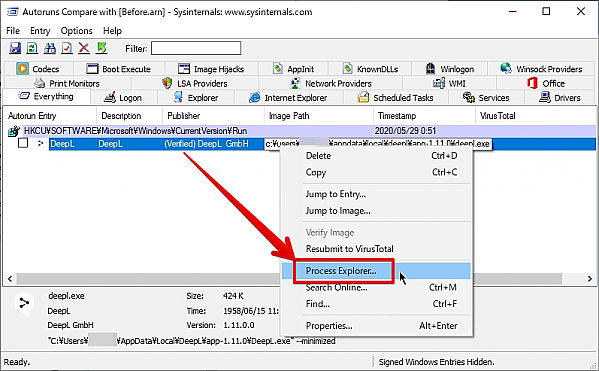Open the Entry menu
The width and height of the screenshot is (599, 371).
point(40,31)
